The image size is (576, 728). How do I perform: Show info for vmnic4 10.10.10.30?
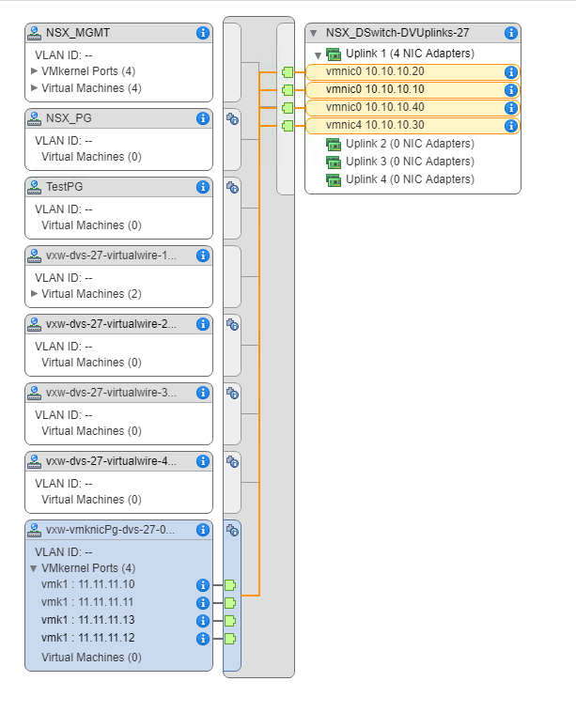click(x=510, y=125)
